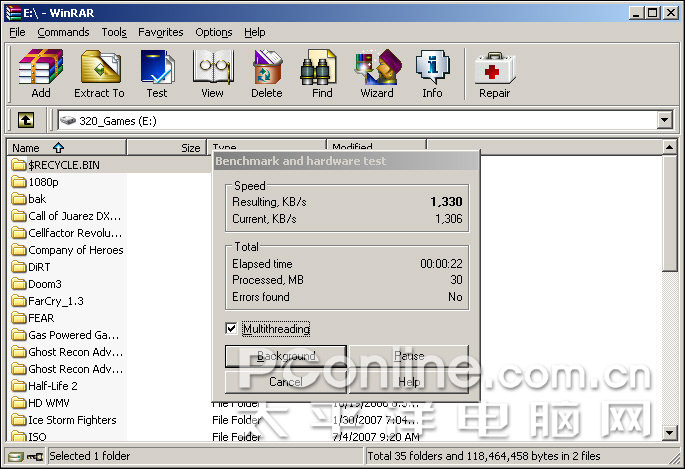Run the Test archive tool

(x=157, y=74)
